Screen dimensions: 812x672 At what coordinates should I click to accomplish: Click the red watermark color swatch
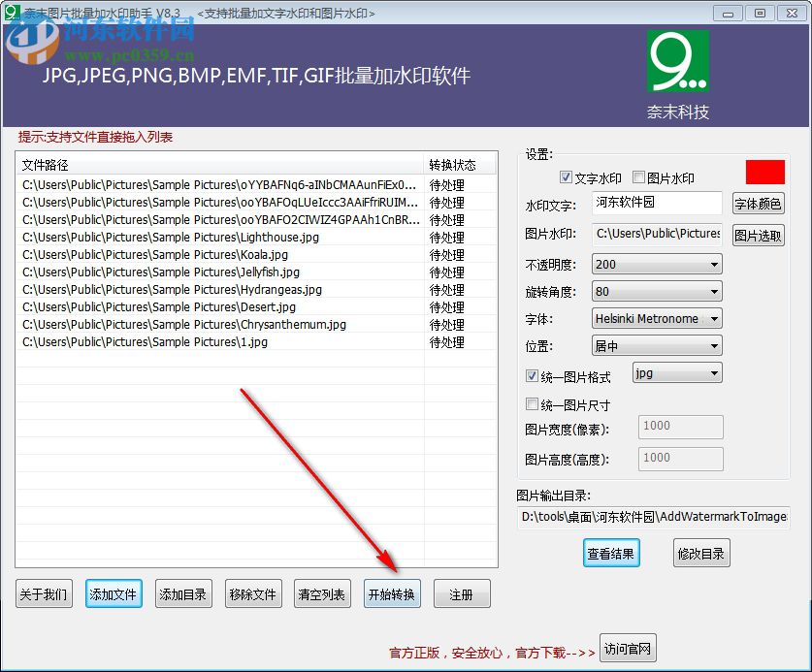point(765,171)
